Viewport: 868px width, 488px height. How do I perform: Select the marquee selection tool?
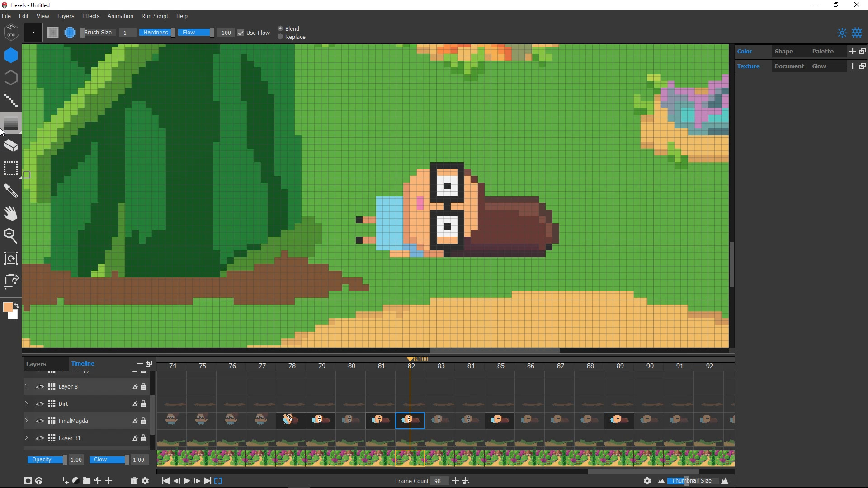pos(11,169)
